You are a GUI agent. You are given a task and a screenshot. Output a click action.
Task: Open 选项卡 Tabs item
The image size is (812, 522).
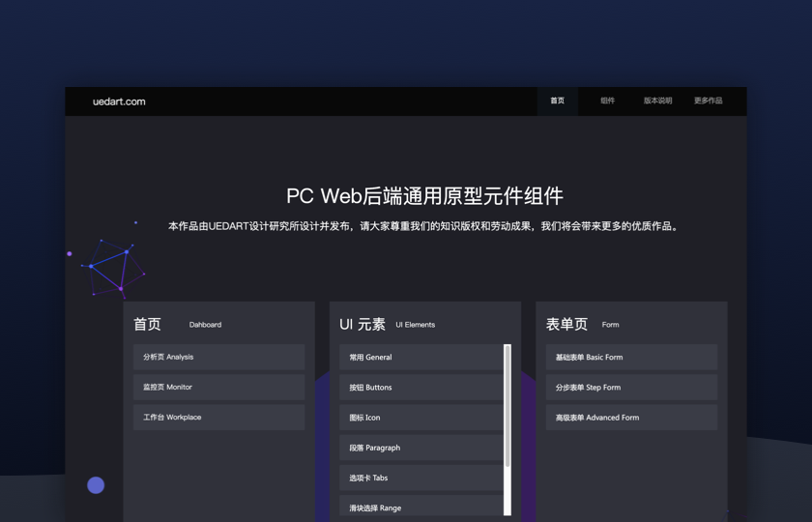[421, 478]
